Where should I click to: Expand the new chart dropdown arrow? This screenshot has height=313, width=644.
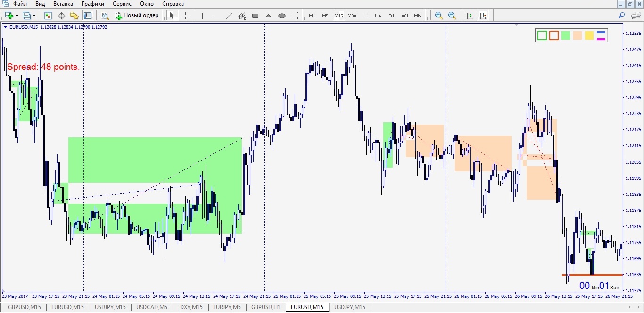click(17, 16)
